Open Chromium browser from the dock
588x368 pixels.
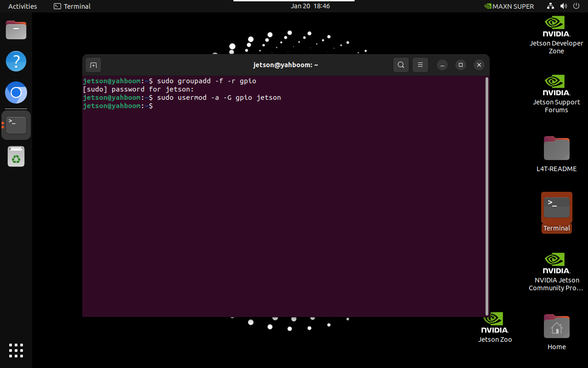(x=16, y=93)
